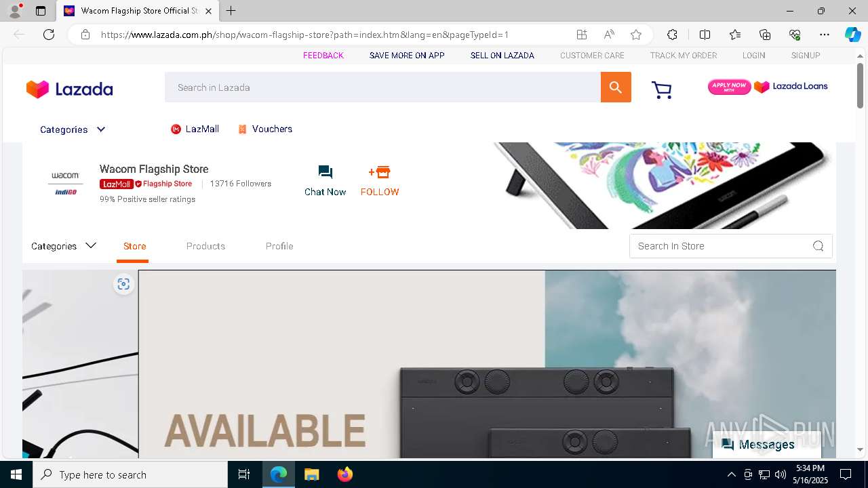Click the Wacom Flagship Store name
This screenshot has height=488, width=868.
(x=154, y=169)
